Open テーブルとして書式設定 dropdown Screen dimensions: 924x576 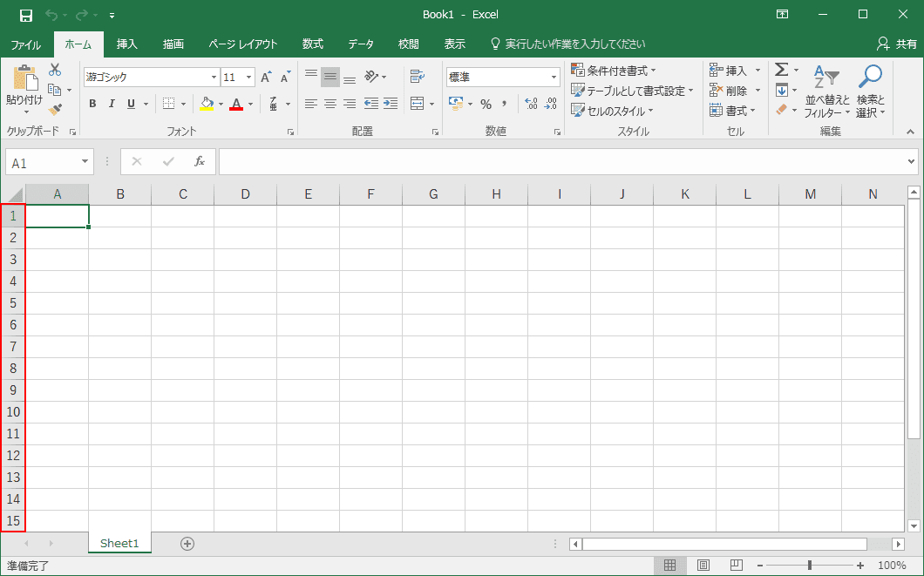[632, 91]
